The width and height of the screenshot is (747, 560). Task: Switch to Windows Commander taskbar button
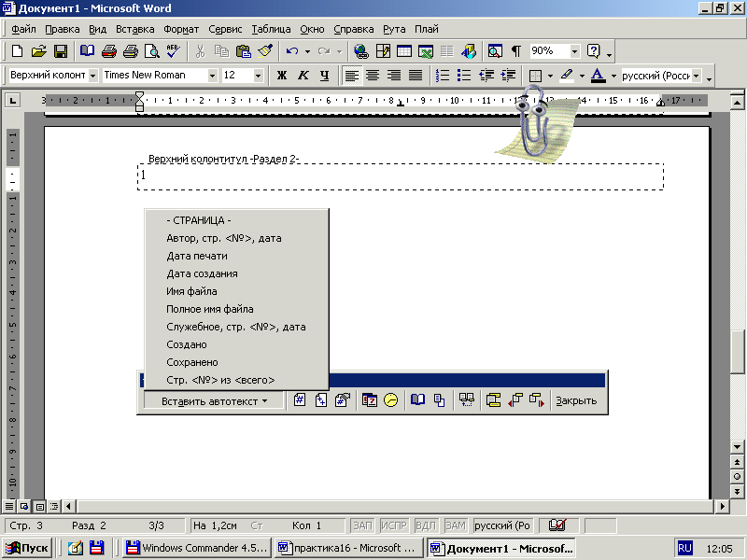click(196, 548)
